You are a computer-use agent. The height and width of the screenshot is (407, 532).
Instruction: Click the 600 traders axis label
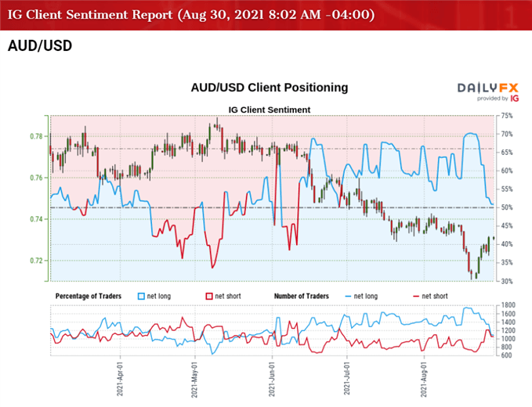508,355
